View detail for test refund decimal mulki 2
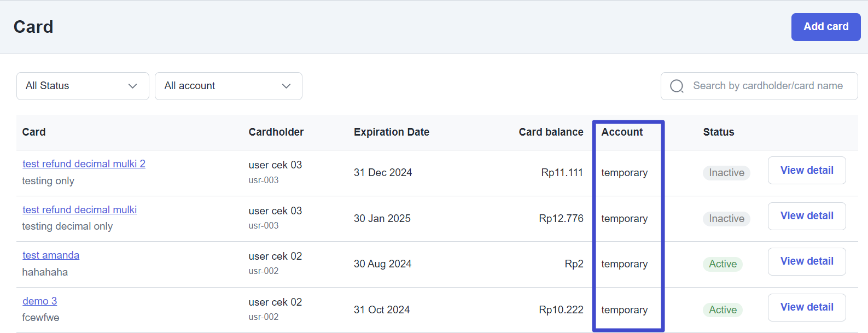This screenshot has width=868, height=333. (806, 171)
